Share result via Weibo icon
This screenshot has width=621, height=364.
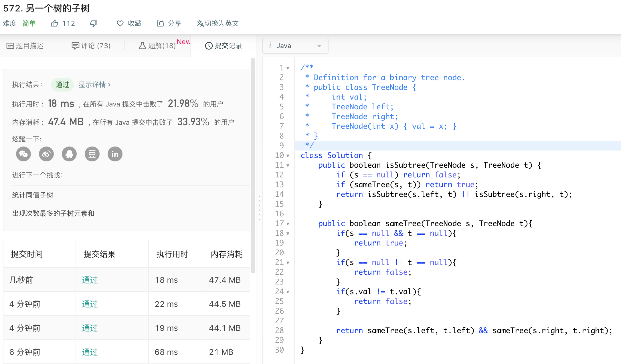(46, 154)
